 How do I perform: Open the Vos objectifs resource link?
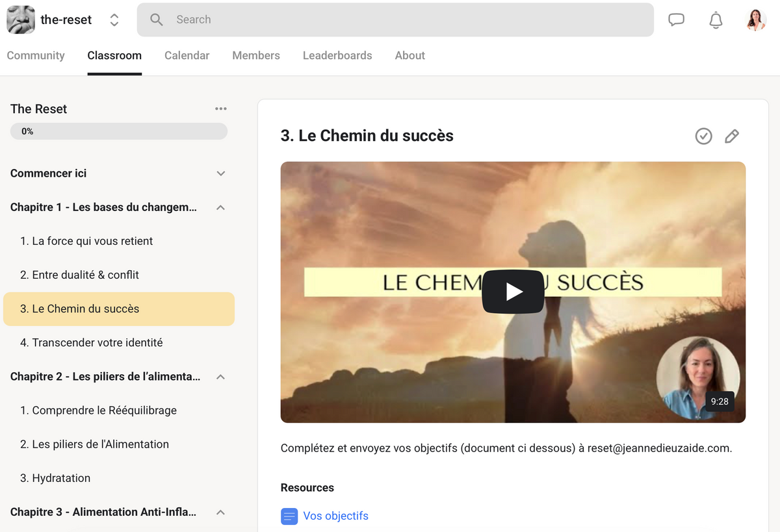pyautogui.click(x=335, y=516)
